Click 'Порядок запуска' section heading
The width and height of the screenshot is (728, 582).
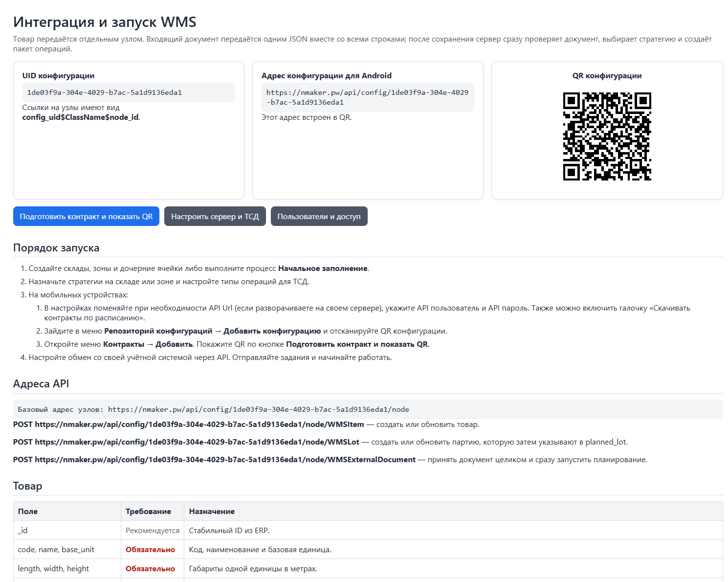(x=56, y=248)
